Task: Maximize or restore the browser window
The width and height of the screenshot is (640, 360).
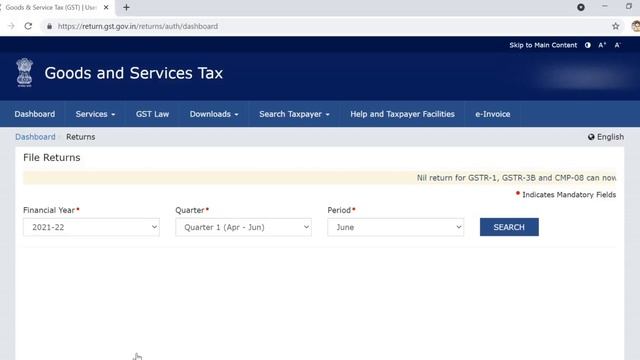Action: click(629, 7)
